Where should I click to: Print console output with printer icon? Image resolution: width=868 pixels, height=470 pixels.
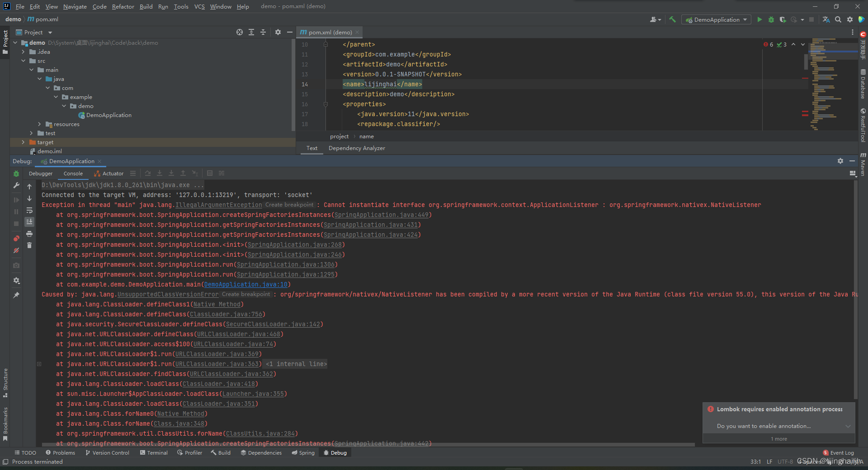click(29, 234)
